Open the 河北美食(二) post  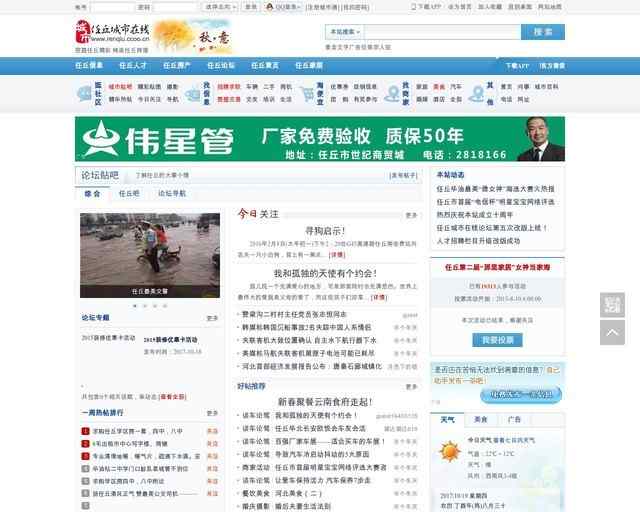click(298, 493)
